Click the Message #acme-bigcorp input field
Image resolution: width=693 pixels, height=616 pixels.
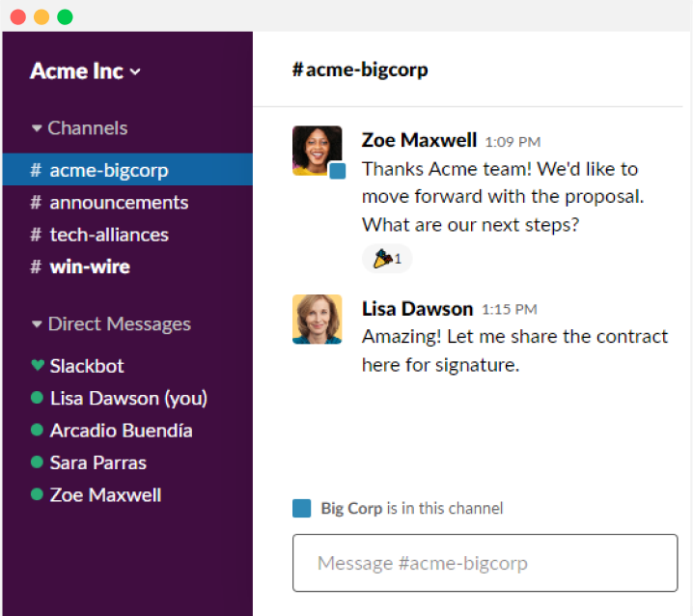coord(485,563)
